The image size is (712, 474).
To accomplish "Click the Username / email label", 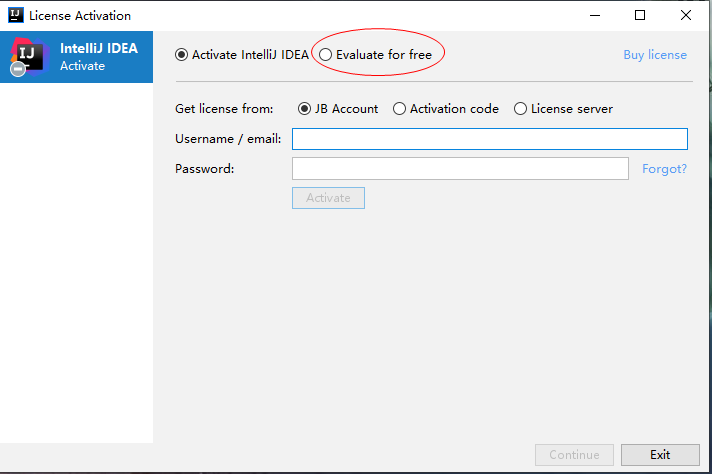I will pos(228,139).
